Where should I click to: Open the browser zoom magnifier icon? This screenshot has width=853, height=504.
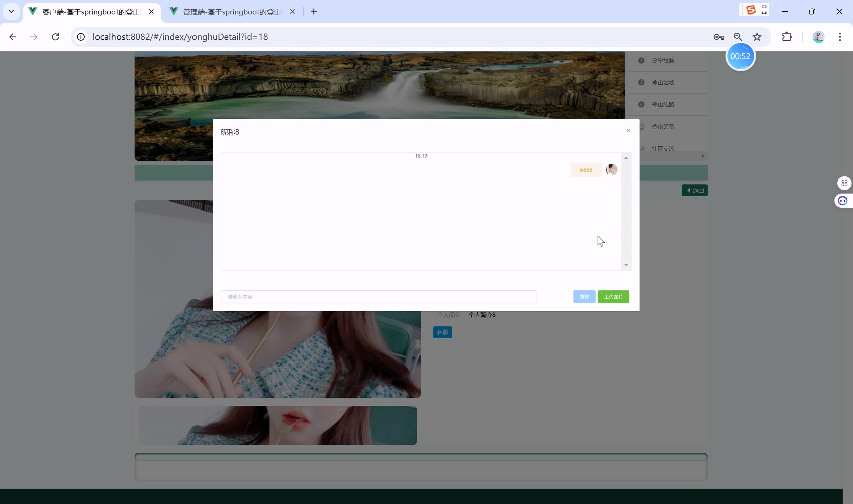point(738,37)
